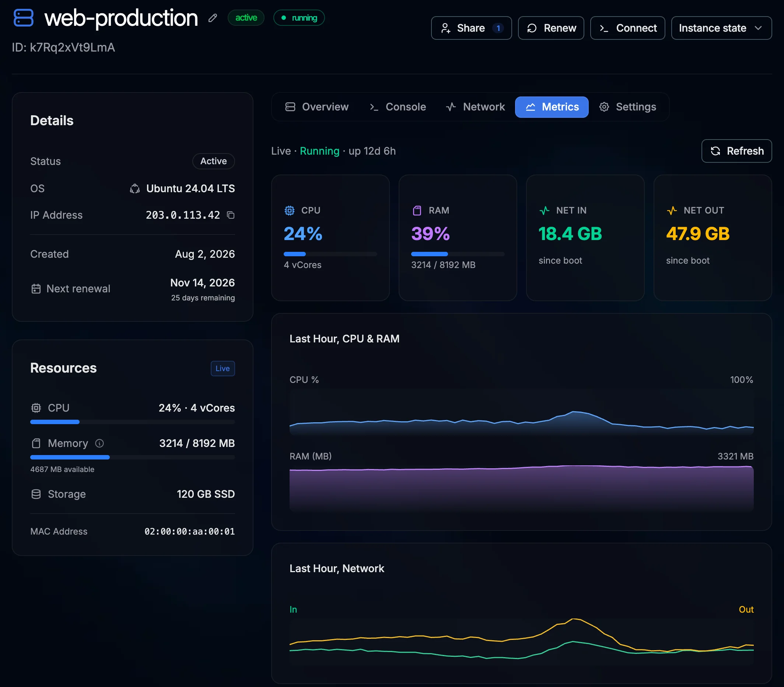Click the memory card icon beside Memory

(x=36, y=444)
